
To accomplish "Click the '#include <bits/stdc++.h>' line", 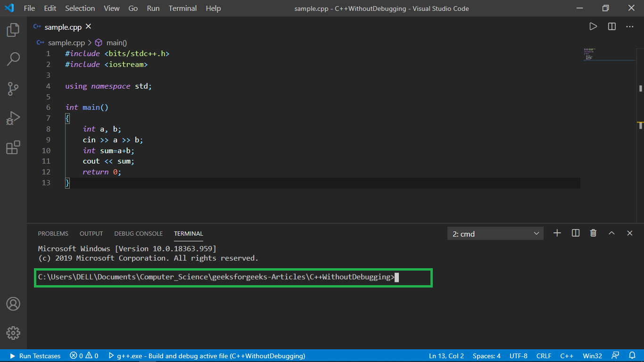I will point(117,54).
